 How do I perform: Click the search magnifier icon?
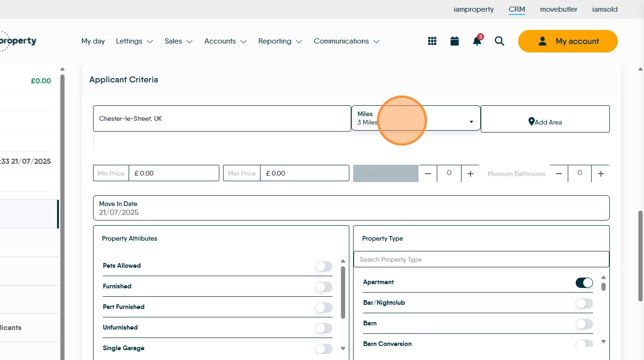[499, 41]
